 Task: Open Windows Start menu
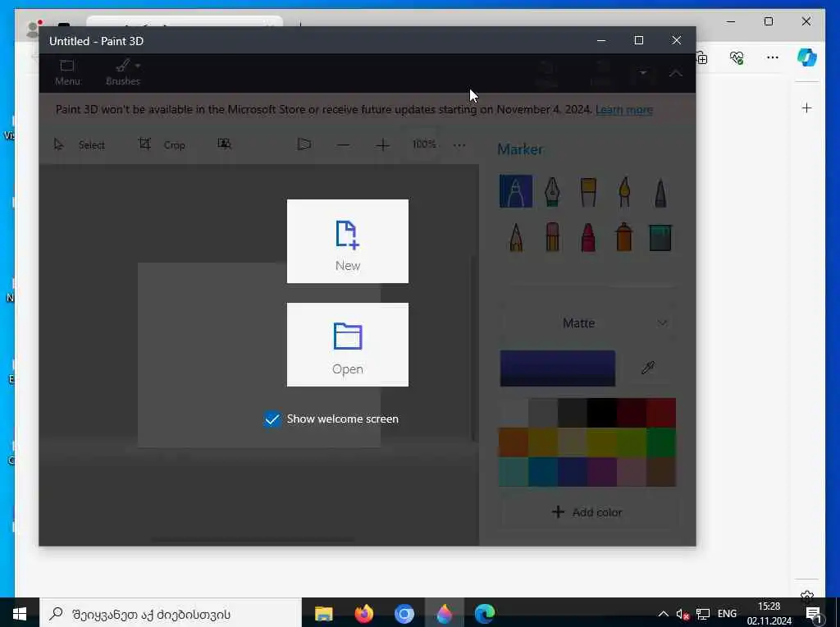[20, 614]
